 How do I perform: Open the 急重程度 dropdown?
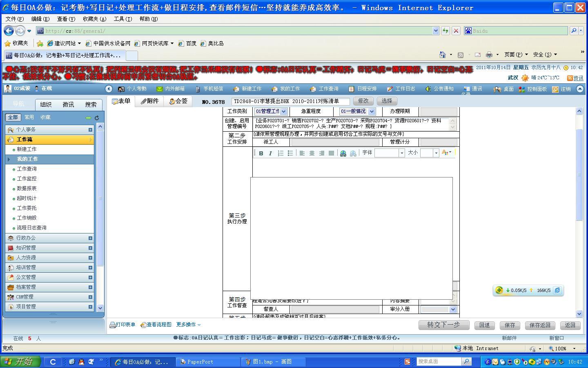click(x=357, y=111)
